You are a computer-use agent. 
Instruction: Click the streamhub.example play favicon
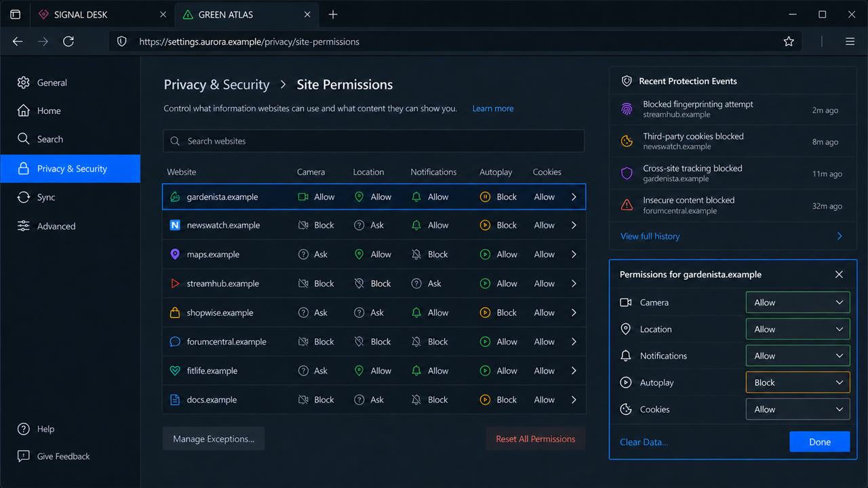point(175,283)
